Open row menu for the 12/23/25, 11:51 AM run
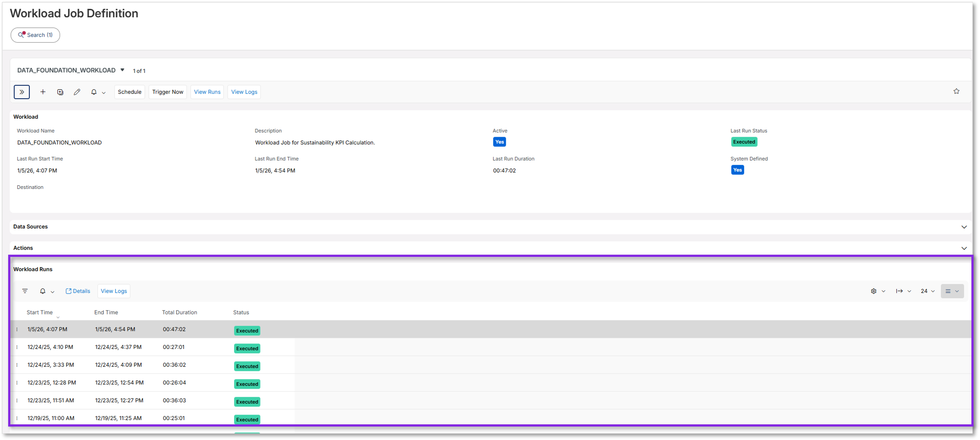This screenshot has height=440, width=980. click(17, 401)
